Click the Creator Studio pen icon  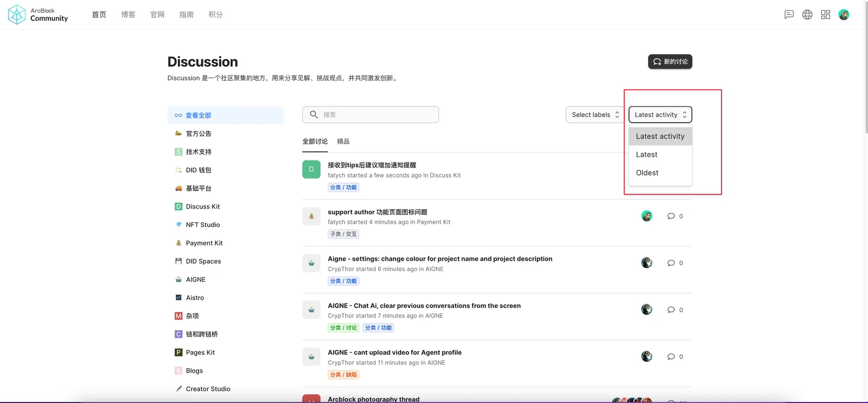click(x=178, y=389)
